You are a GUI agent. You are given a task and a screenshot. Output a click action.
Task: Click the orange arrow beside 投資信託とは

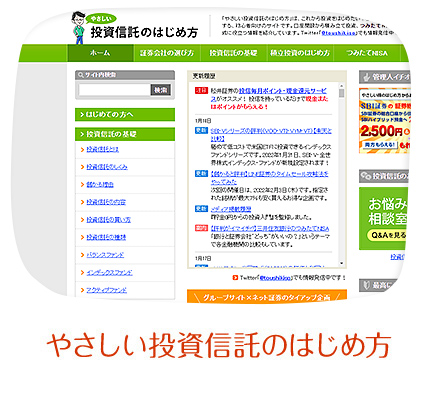(x=82, y=150)
